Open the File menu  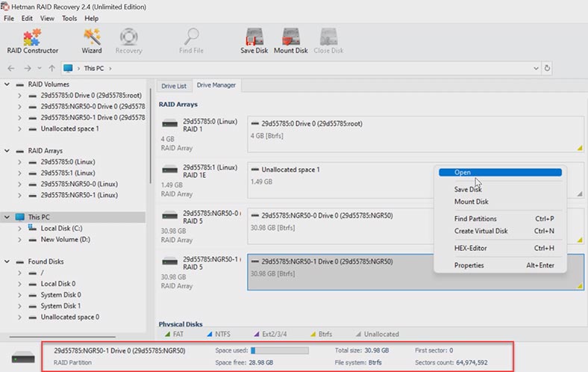click(x=9, y=19)
